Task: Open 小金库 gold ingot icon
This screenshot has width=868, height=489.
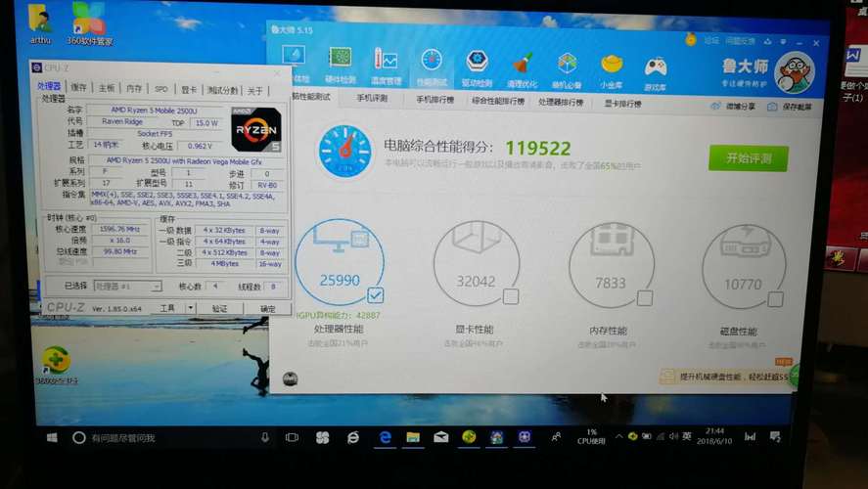Action: (612, 70)
